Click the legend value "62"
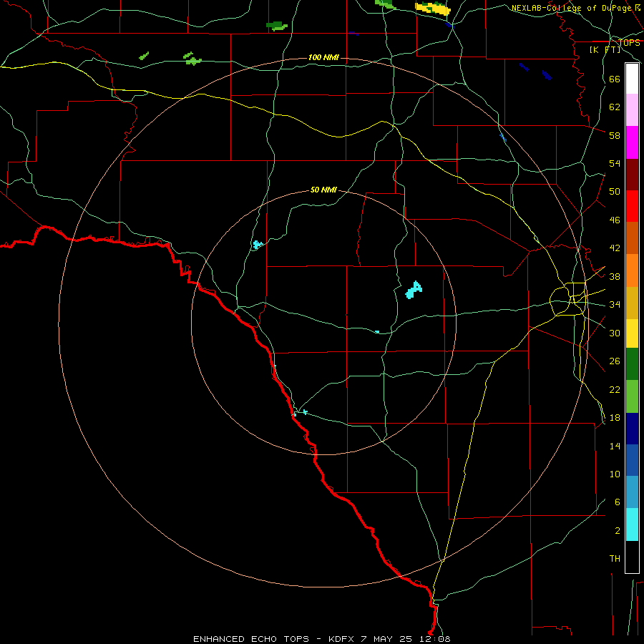This screenshot has width=644, height=644. tap(615, 107)
